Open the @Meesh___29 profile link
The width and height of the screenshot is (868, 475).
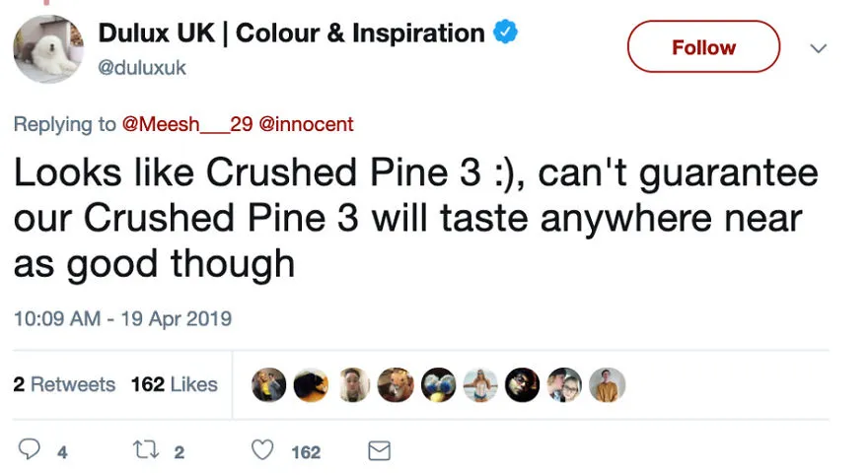click(187, 124)
